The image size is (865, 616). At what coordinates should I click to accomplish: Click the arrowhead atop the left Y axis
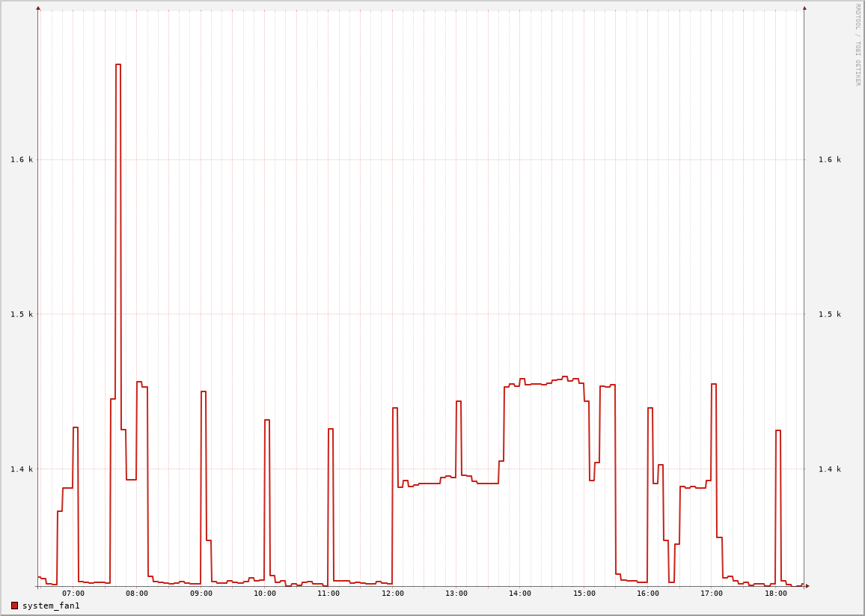pos(38,8)
